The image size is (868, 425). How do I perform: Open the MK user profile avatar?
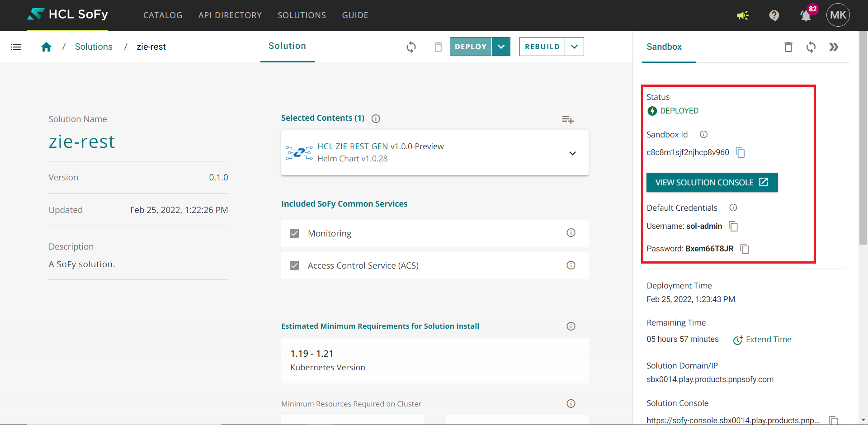[x=838, y=15]
